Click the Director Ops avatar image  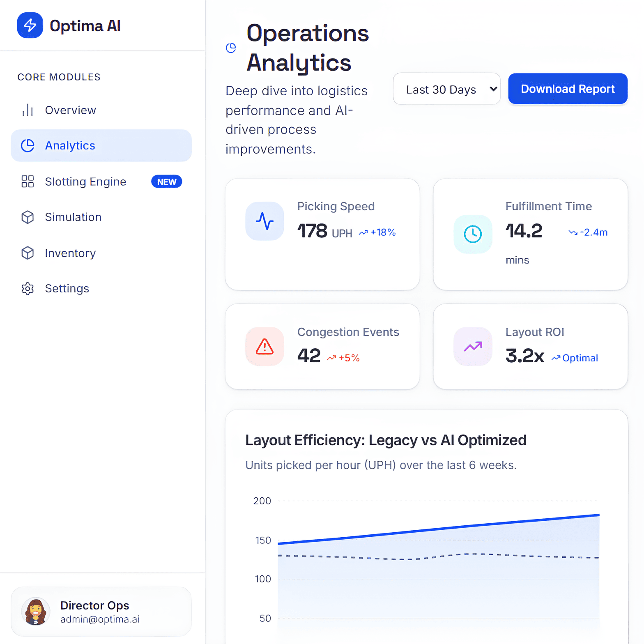coord(36,612)
